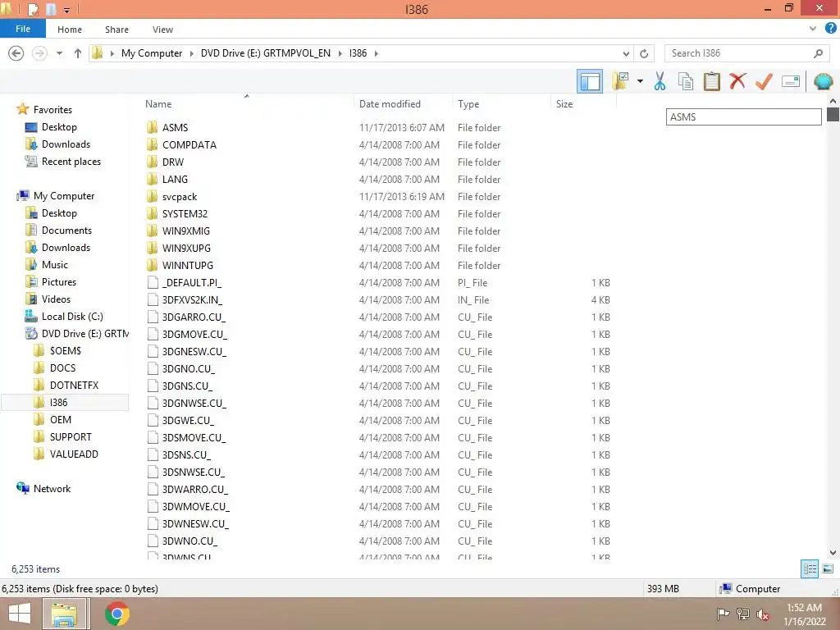Switch to large icons view via status bar
The height and width of the screenshot is (630, 840).
point(828,569)
